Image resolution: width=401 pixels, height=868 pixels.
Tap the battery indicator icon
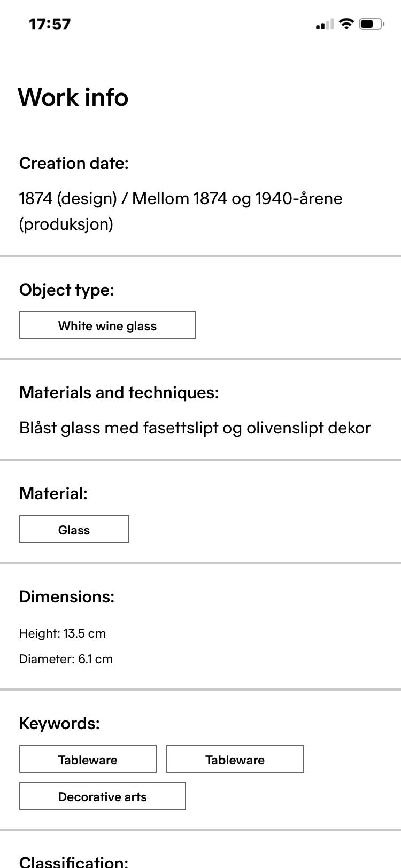pos(371,24)
